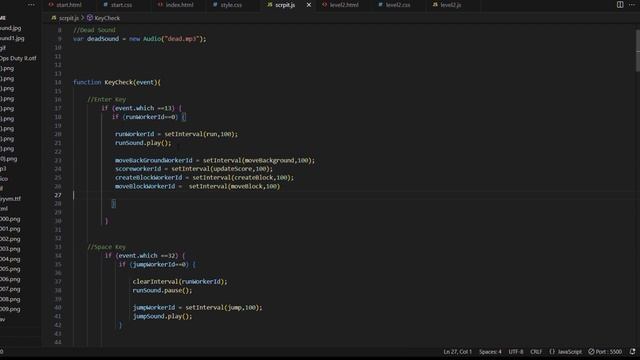Viewport: 640px width, 360px height.
Task: Open the file ending in 005.png
Action: [10, 269]
